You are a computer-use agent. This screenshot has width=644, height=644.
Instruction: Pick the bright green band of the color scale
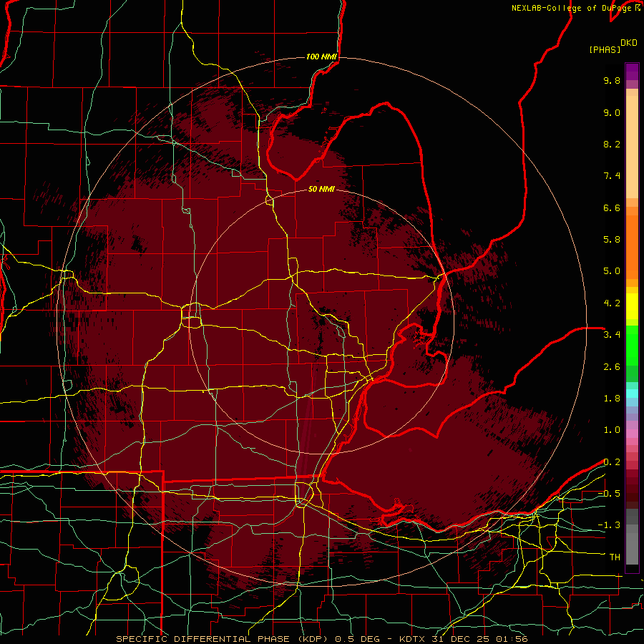click(632, 346)
